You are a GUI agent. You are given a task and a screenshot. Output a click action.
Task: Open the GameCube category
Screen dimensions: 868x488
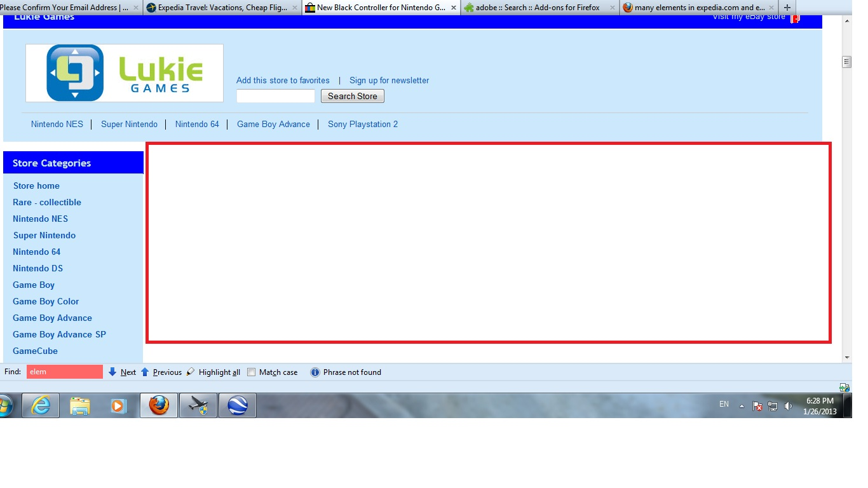(x=35, y=351)
